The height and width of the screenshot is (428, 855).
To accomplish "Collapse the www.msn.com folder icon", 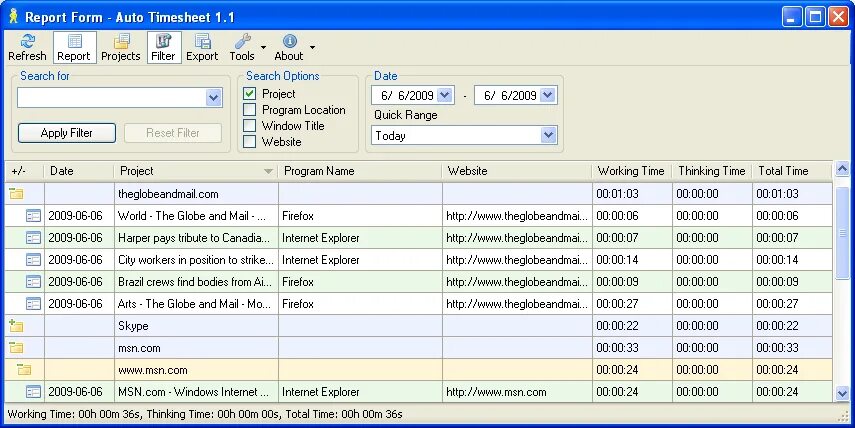I will click(x=24, y=370).
